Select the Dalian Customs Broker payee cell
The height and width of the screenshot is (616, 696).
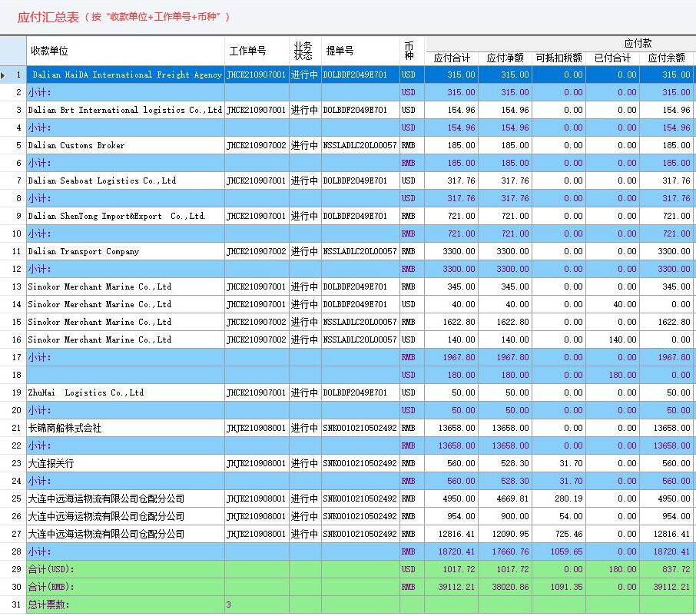76,145
